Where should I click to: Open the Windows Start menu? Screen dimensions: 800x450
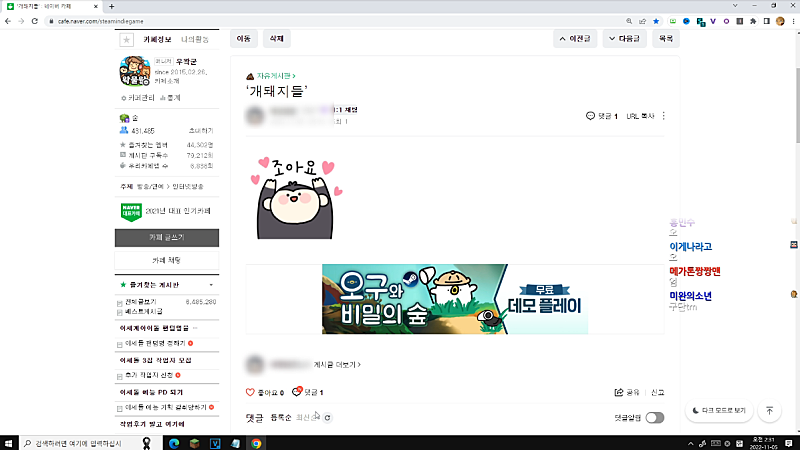click(8, 443)
